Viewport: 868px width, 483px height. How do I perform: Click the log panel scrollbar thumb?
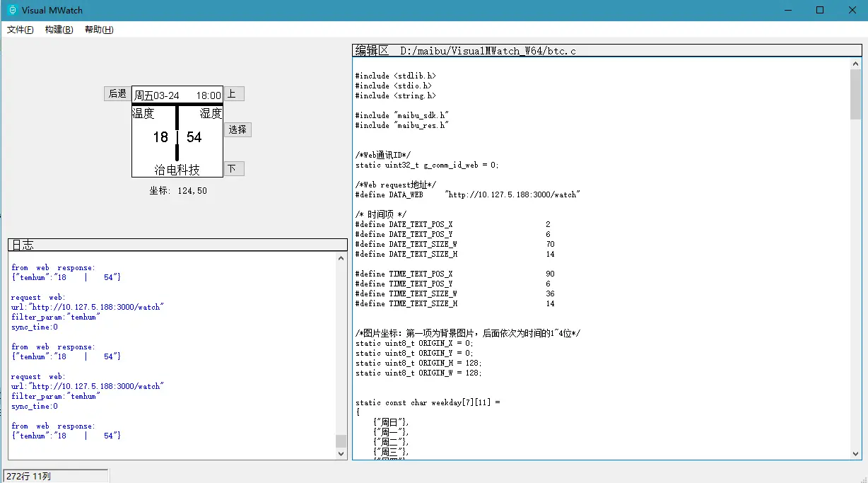point(341,441)
